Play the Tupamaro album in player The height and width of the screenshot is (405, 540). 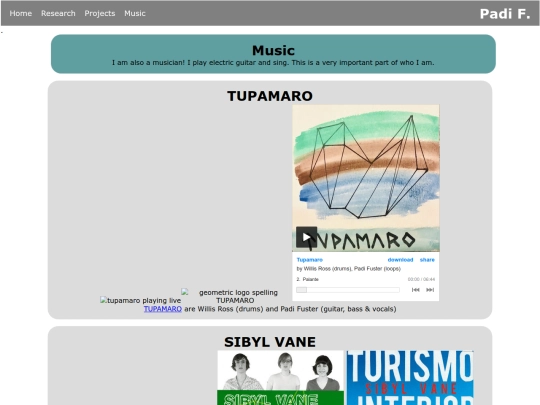tap(306, 237)
